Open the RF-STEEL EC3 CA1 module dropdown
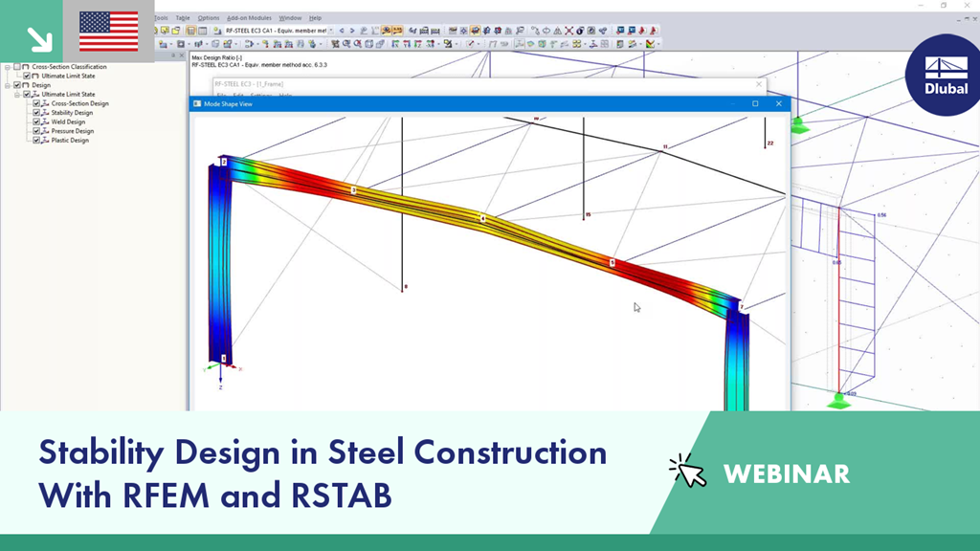 331,31
